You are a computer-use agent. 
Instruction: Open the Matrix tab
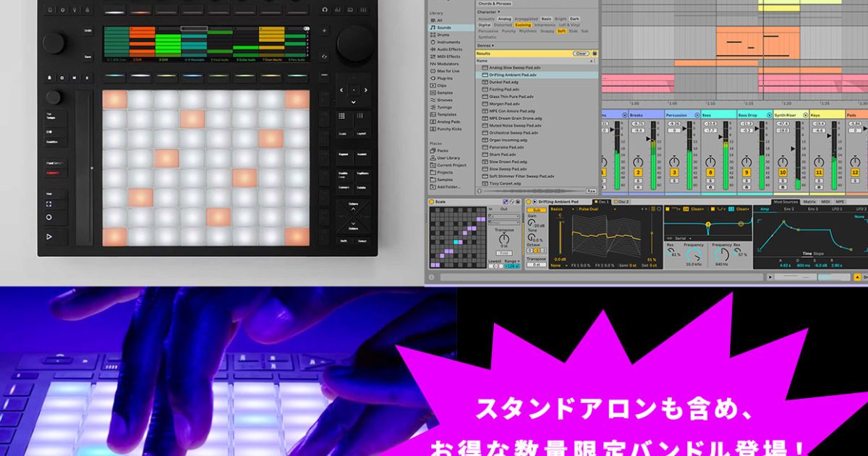[x=811, y=201]
